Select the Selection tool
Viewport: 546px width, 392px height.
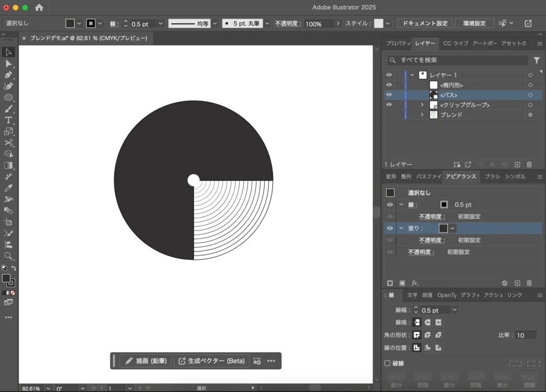point(8,52)
